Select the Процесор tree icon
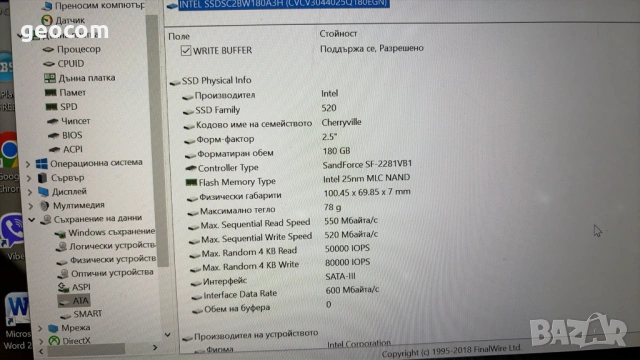This screenshot has height=360, width=640. coord(48,49)
